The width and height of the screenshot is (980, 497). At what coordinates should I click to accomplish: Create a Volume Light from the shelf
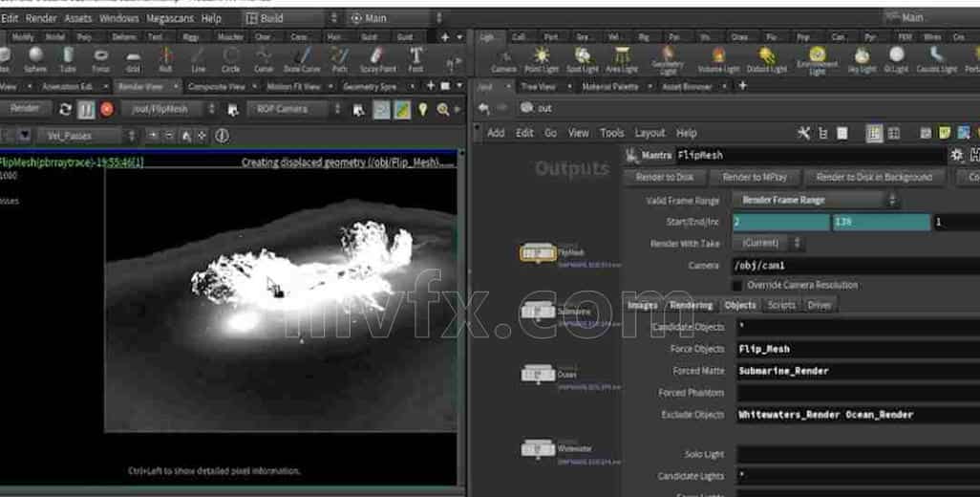point(718,60)
